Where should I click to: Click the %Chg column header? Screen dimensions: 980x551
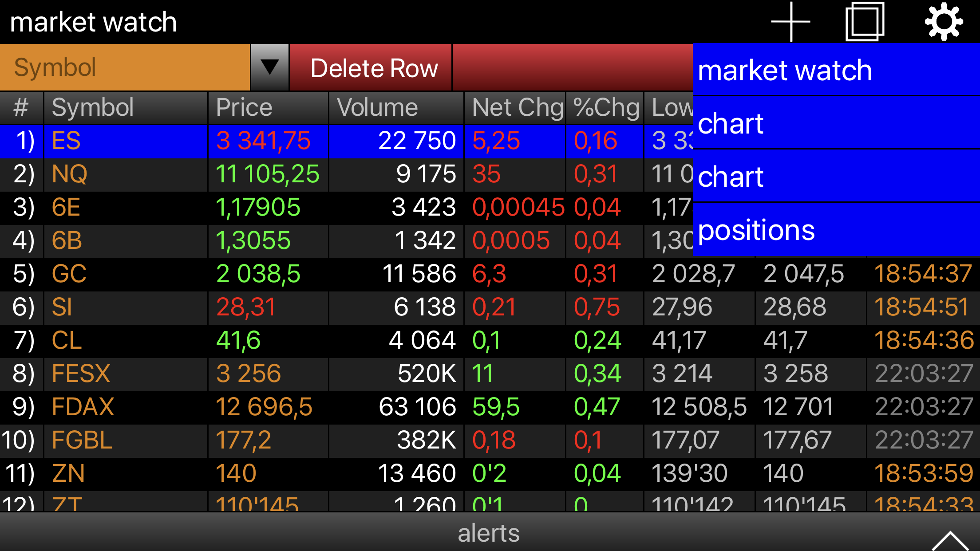[x=605, y=107]
